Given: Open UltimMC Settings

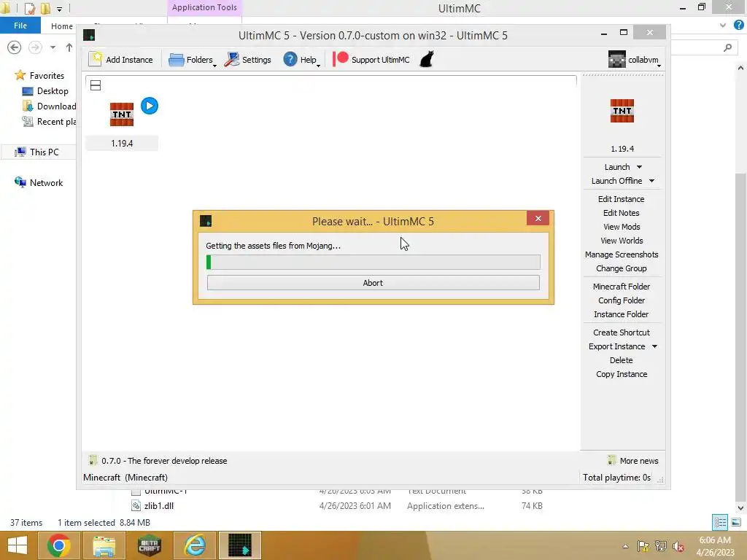Looking at the screenshot, I should tap(248, 60).
